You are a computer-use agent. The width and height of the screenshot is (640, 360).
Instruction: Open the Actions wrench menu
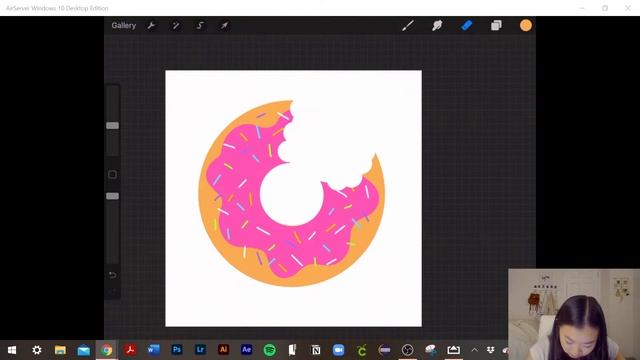tap(151, 25)
